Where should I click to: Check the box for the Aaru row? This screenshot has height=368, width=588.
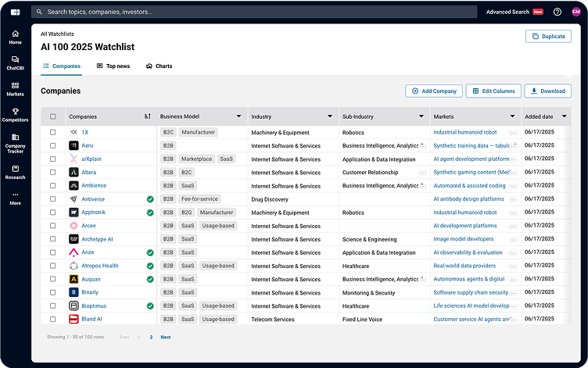coord(53,145)
